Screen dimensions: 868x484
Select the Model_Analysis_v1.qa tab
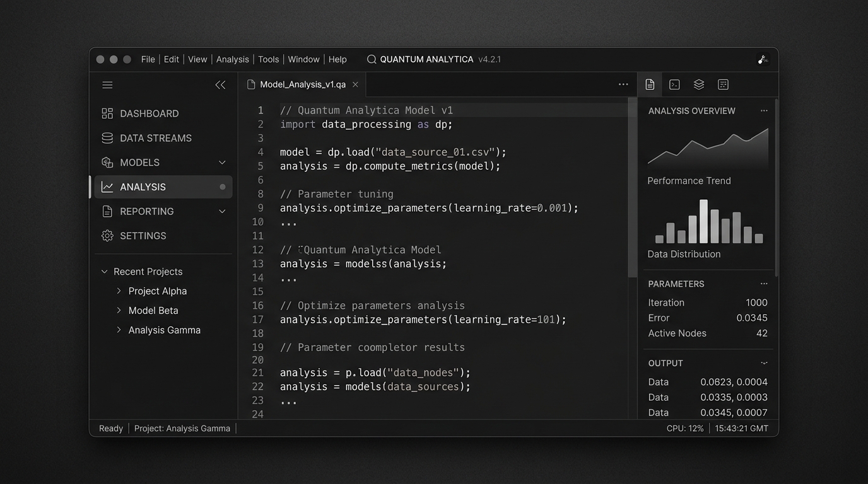pos(302,84)
